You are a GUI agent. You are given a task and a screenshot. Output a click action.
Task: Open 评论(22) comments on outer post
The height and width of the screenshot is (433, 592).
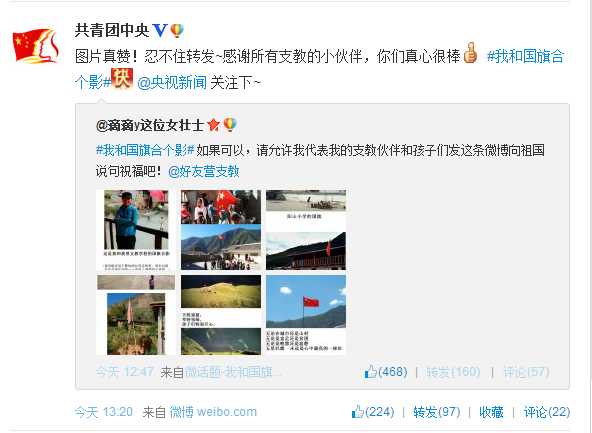point(547,411)
